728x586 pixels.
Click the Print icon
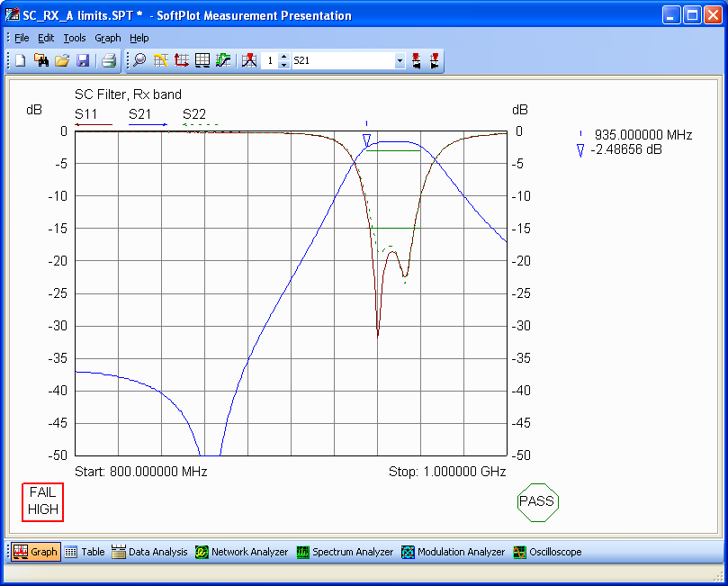(x=108, y=60)
